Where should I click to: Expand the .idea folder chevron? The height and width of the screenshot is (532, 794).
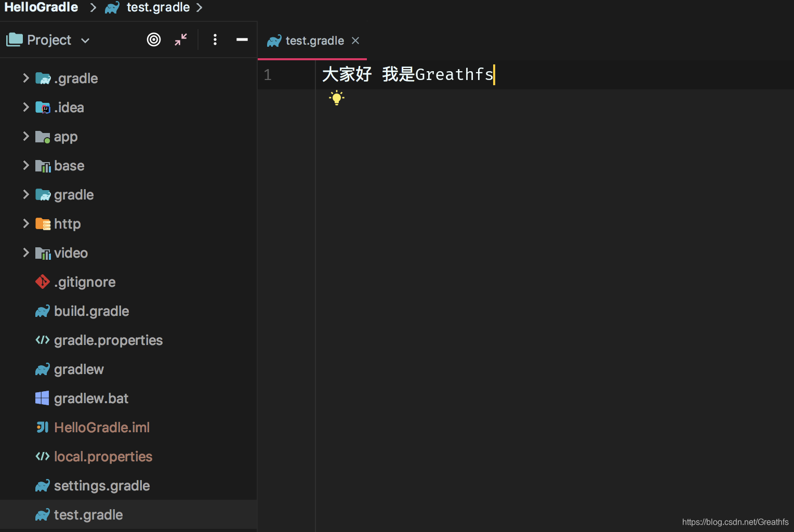[x=25, y=107]
